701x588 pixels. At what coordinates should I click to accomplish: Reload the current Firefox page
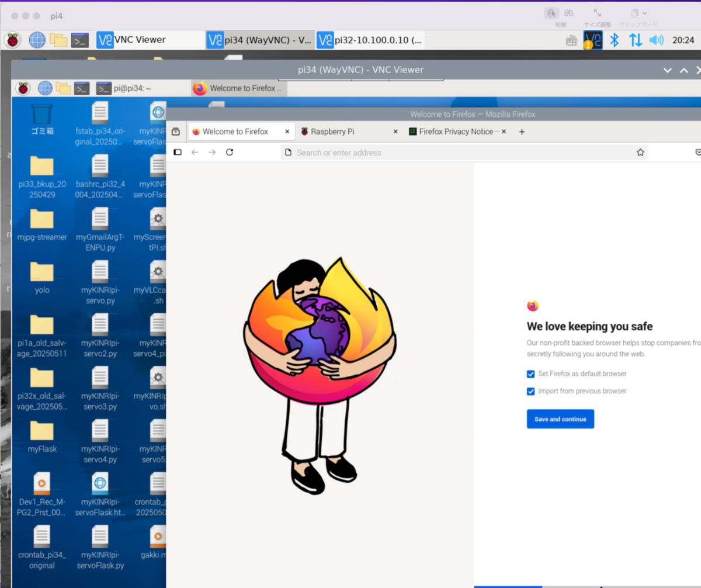coord(230,153)
